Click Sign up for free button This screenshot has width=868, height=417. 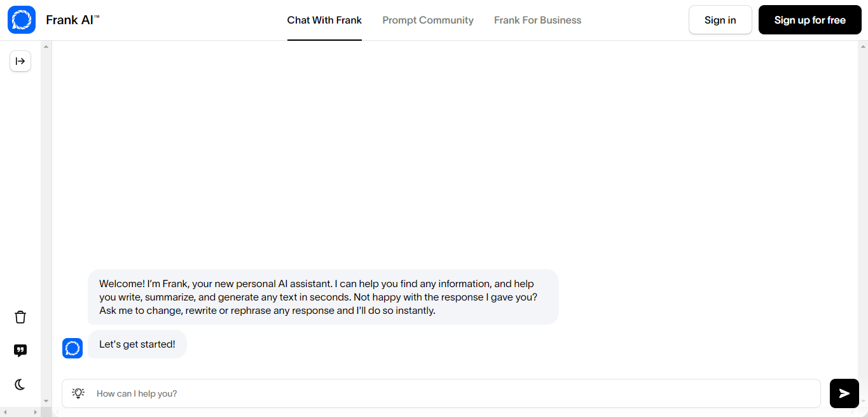[809, 20]
